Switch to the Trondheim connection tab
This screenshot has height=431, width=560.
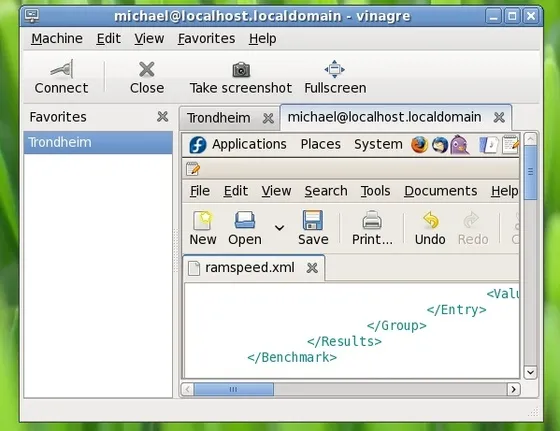(219, 118)
